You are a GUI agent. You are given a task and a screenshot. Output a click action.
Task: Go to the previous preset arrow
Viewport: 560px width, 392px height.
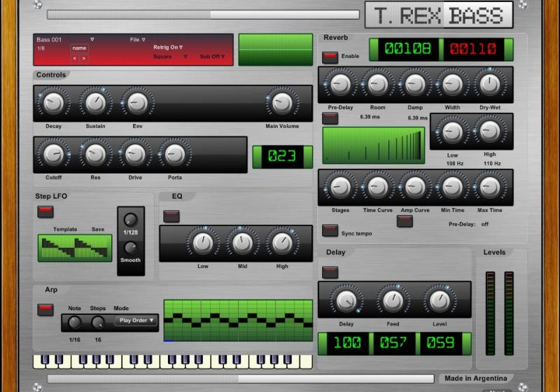(x=75, y=58)
